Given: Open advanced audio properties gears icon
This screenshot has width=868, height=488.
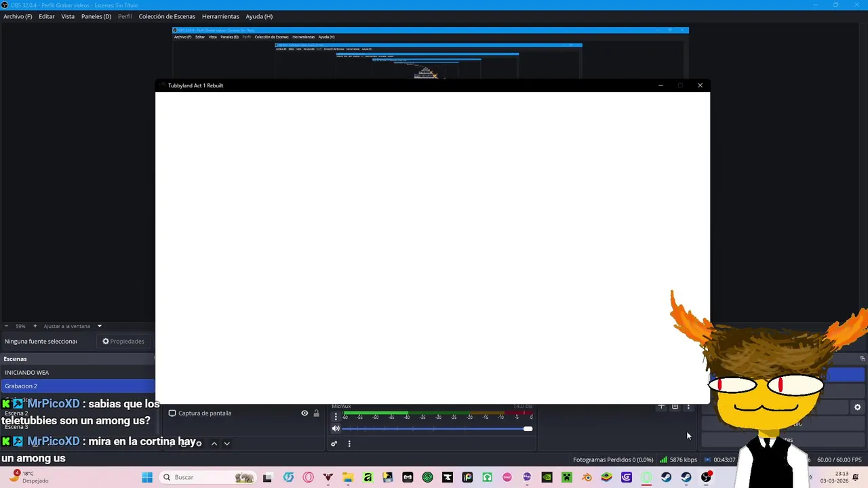Looking at the screenshot, I should point(334,444).
